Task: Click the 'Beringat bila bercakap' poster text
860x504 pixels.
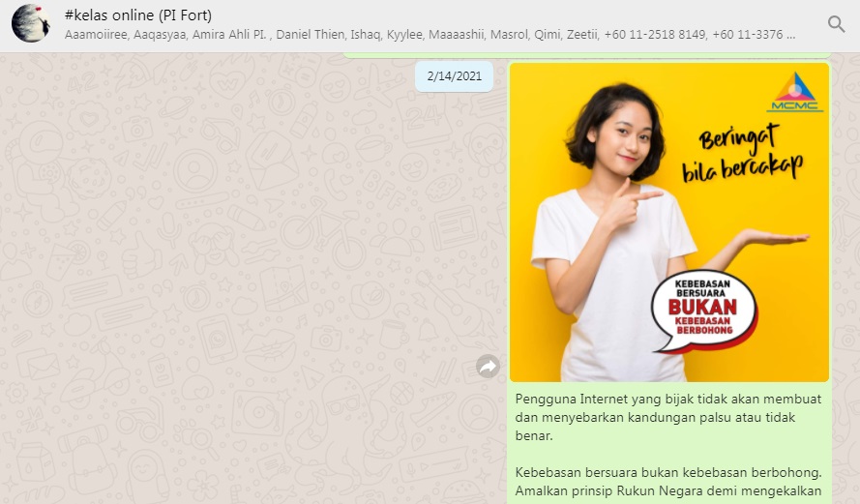Action: point(743,153)
